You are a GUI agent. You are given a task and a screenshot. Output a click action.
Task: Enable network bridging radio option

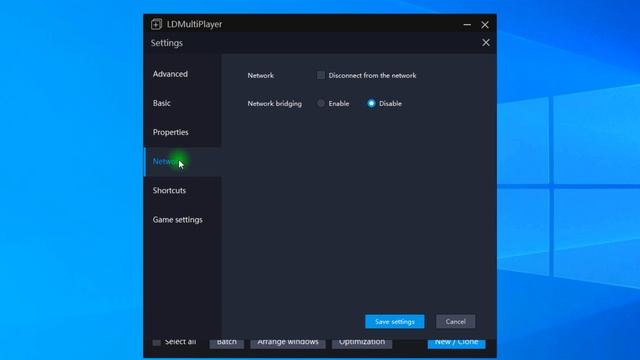point(321,103)
